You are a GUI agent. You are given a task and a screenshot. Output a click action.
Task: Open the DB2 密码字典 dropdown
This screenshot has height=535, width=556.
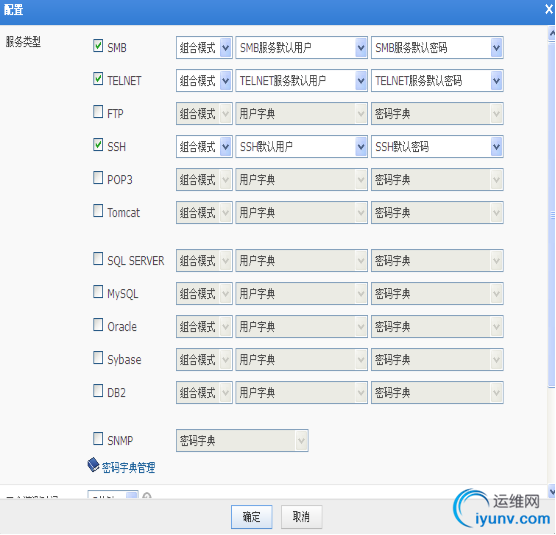coord(437,392)
